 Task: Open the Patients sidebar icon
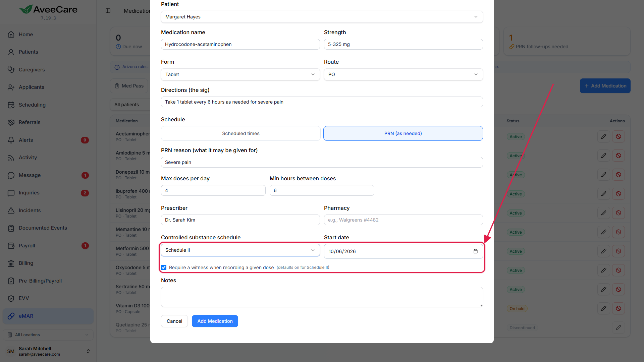11,52
